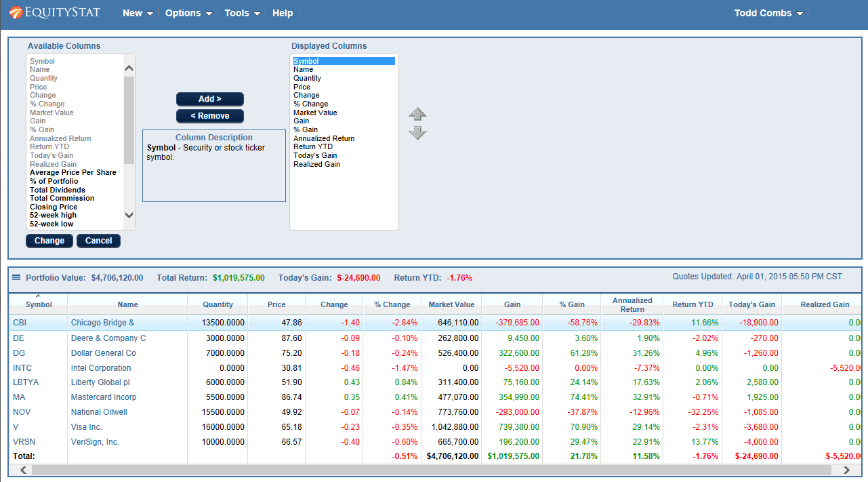Click the Add > button
The width and height of the screenshot is (868, 482).
(x=210, y=99)
